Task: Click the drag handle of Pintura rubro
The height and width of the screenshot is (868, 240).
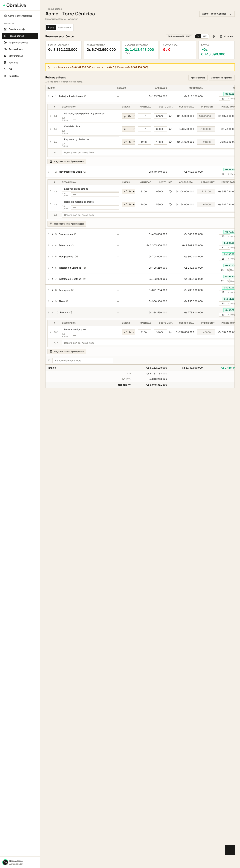Action: click(x=48, y=313)
